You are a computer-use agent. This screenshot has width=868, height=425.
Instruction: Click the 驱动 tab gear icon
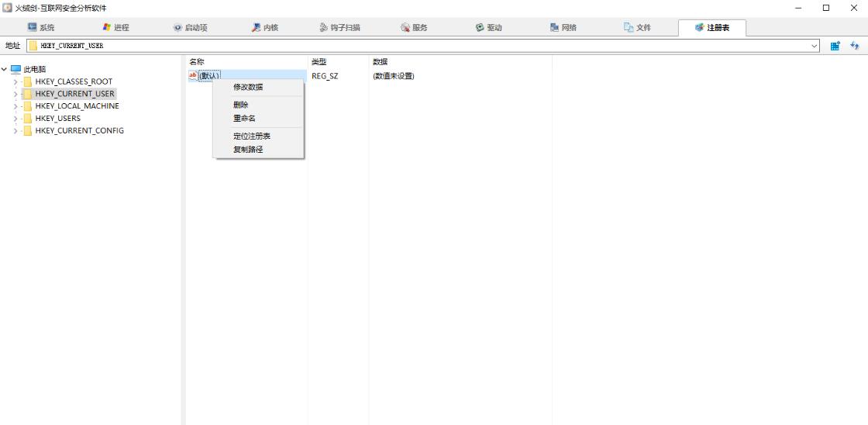(x=480, y=27)
